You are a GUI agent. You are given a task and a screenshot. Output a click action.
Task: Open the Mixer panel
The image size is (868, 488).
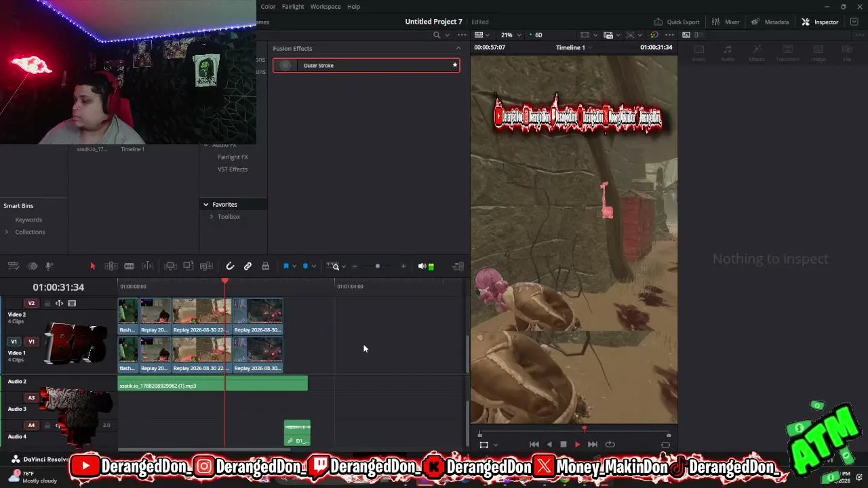[x=725, y=22]
